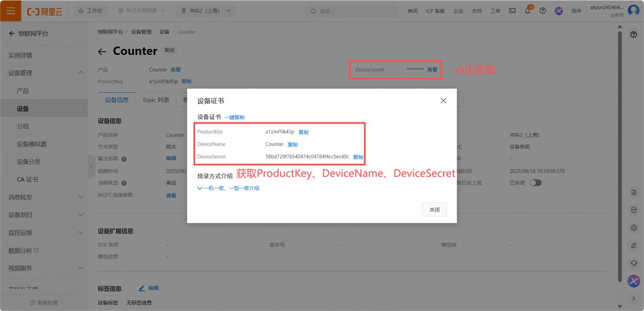Click the right-rail document icon
Screen dimensions: 644x311
pyautogui.click(x=634, y=192)
